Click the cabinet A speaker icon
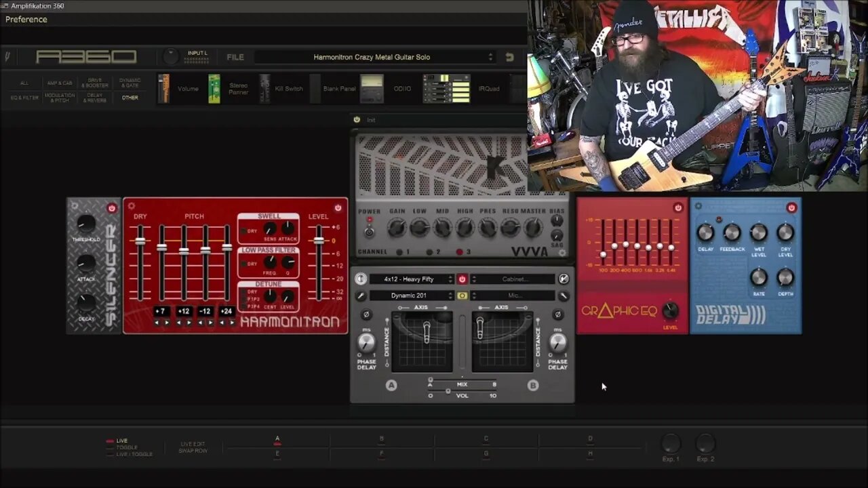Screen dimensions: 868x488 tap(361, 279)
